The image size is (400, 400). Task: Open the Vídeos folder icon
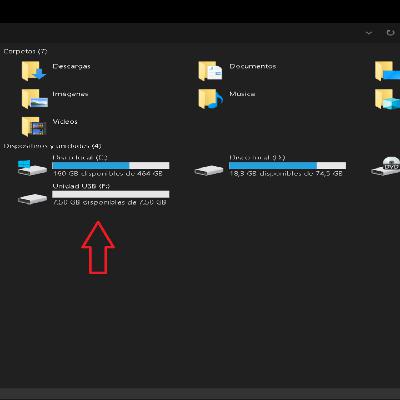click(34, 126)
